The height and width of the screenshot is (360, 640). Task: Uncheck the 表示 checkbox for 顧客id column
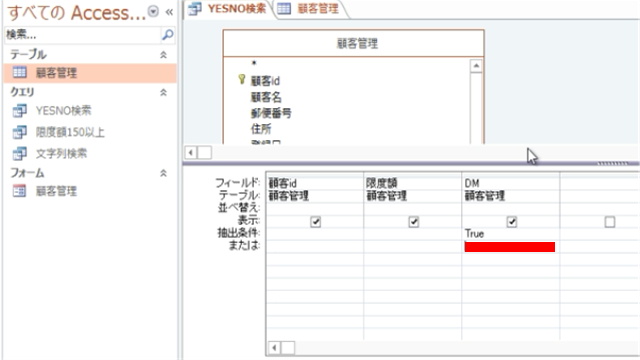pos(316,222)
